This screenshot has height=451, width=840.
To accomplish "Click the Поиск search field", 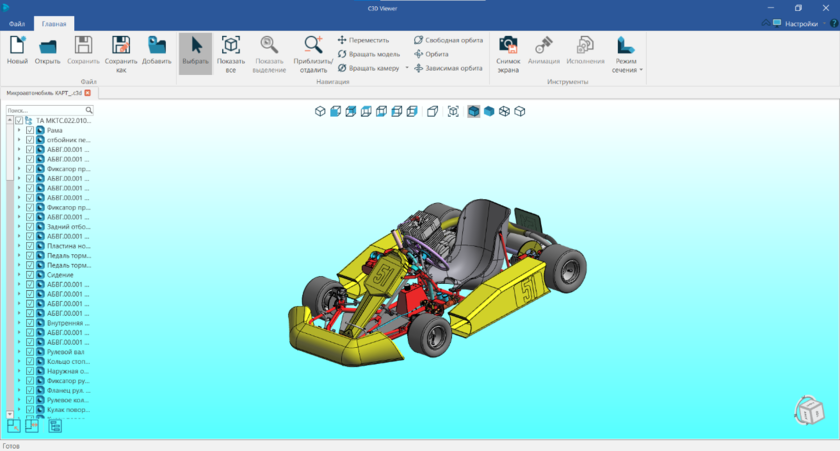I will 46,110.
